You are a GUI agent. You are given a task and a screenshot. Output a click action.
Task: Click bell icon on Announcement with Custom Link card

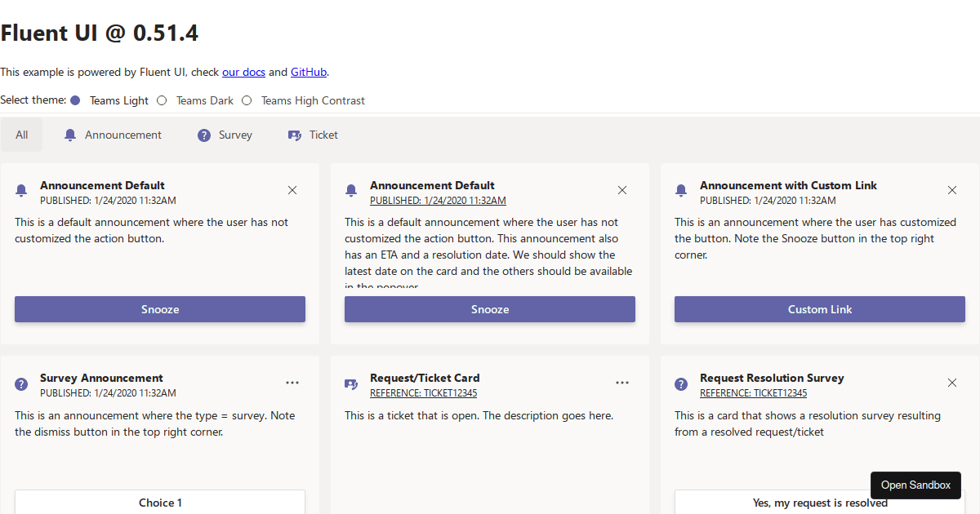click(x=681, y=190)
